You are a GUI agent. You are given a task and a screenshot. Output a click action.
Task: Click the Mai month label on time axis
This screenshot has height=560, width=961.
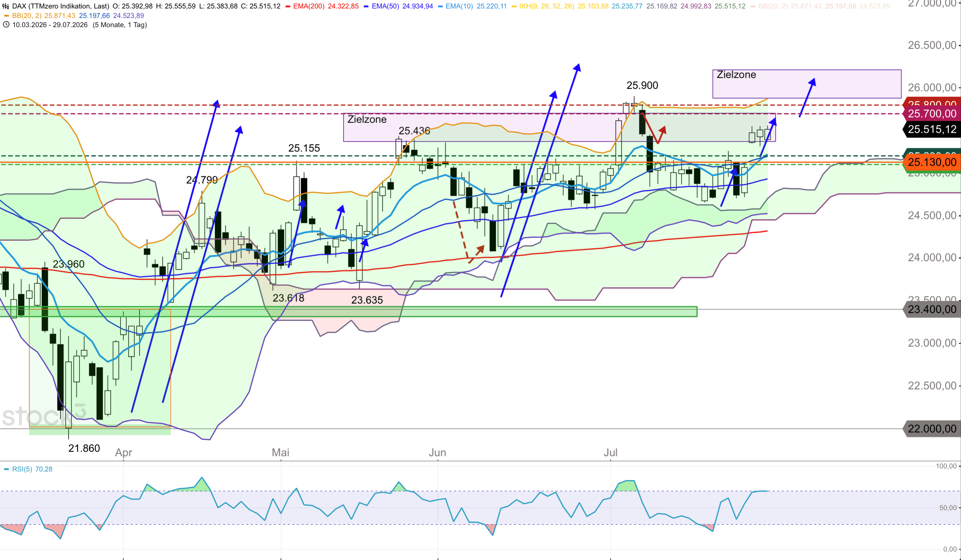point(280,452)
